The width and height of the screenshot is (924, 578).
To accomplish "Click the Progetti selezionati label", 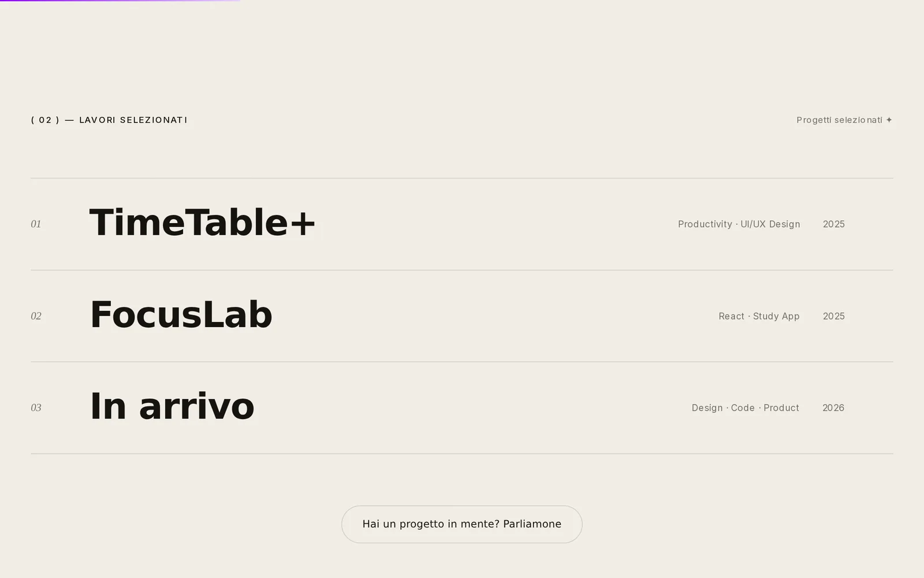I will click(x=839, y=120).
